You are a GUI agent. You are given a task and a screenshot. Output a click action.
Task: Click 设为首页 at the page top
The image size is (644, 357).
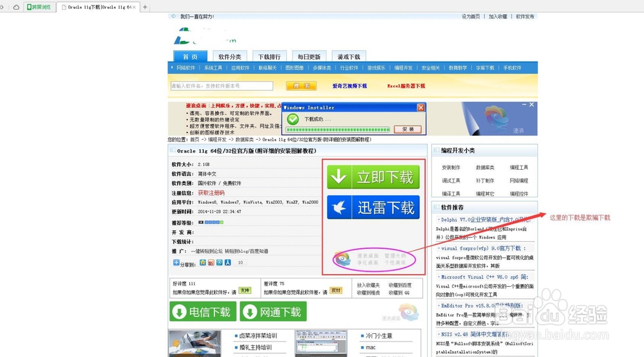[x=471, y=17]
